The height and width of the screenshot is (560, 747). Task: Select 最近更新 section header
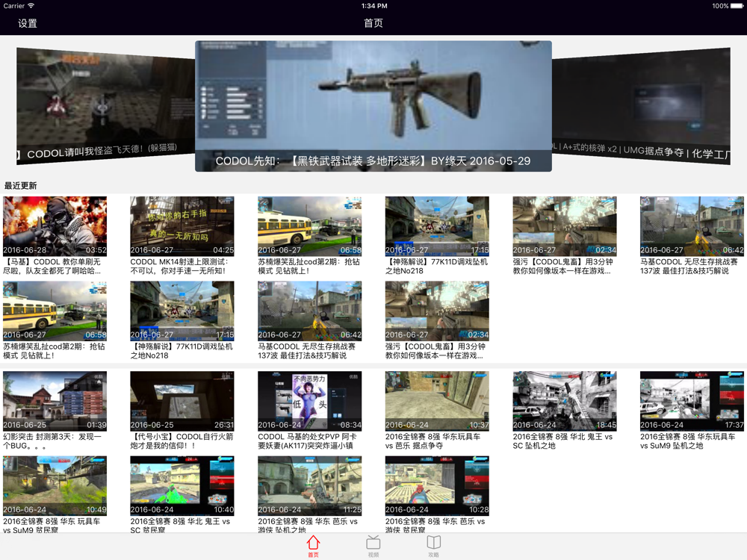[20, 185]
